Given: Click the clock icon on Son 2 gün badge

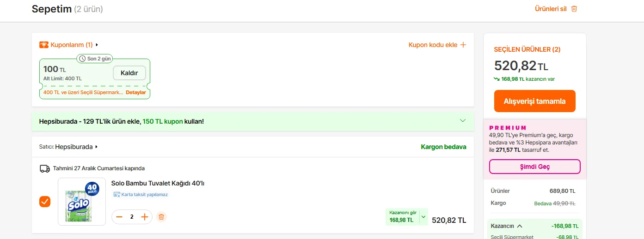Looking at the screenshot, I should point(82,59).
